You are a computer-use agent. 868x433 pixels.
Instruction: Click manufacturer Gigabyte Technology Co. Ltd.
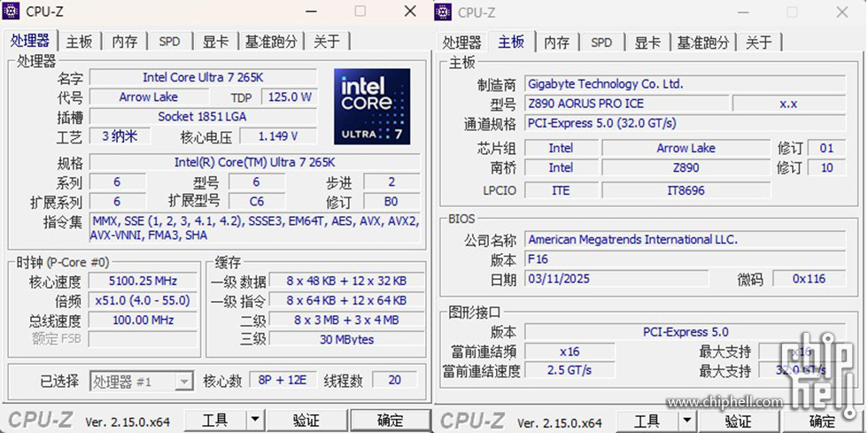point(686,84)
